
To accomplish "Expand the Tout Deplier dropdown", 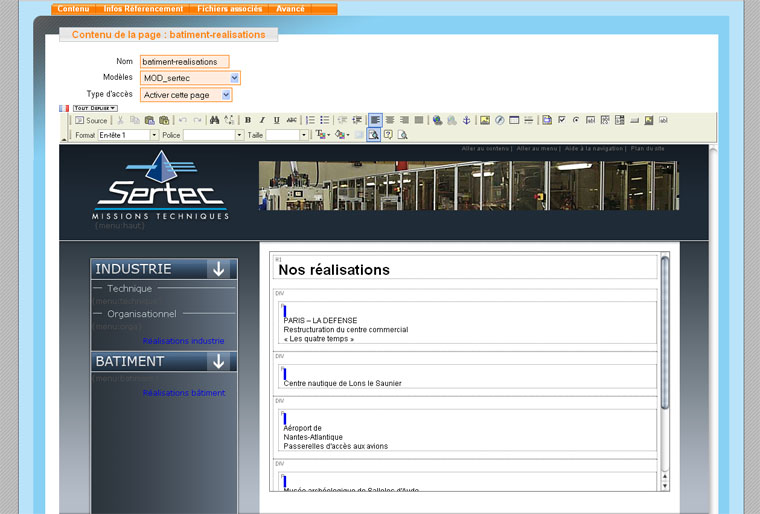I will coord(95,108).
